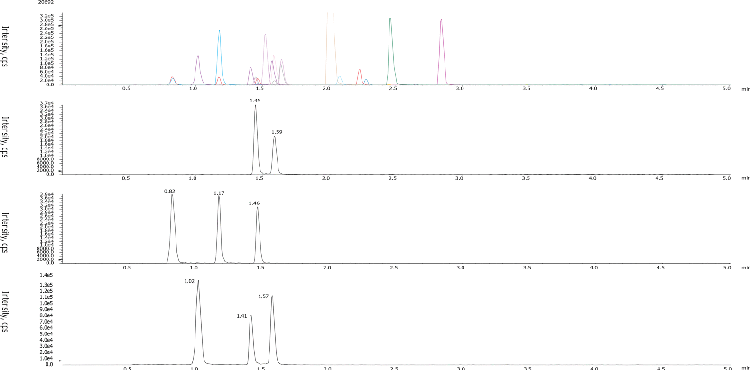The height and width of the screenshot is (370, 750).
Task: Click the 0.5 x-axis tick label of bottom chromatogram
Action: point(127,369)
